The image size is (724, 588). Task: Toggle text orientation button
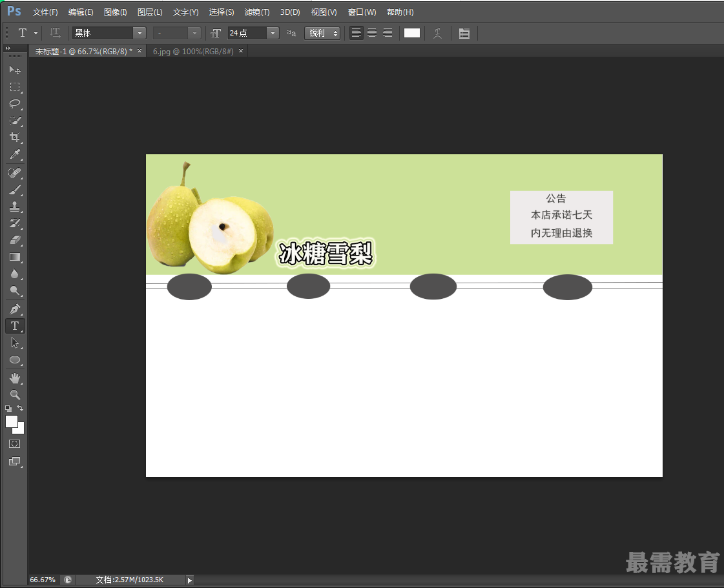tap(55, 33)
